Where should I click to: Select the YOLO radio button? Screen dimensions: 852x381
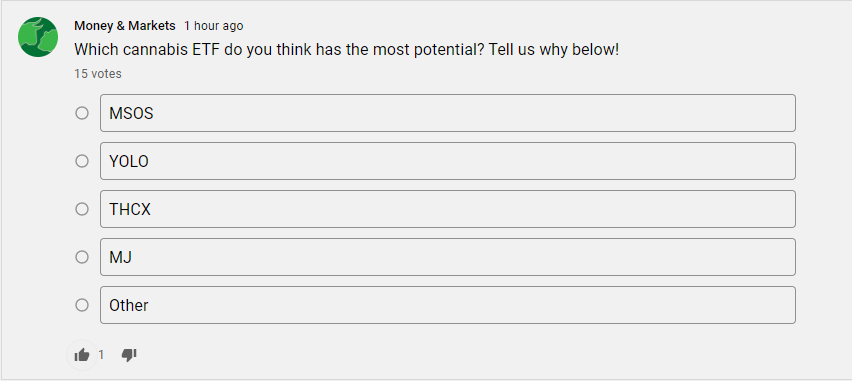[82, 161]
